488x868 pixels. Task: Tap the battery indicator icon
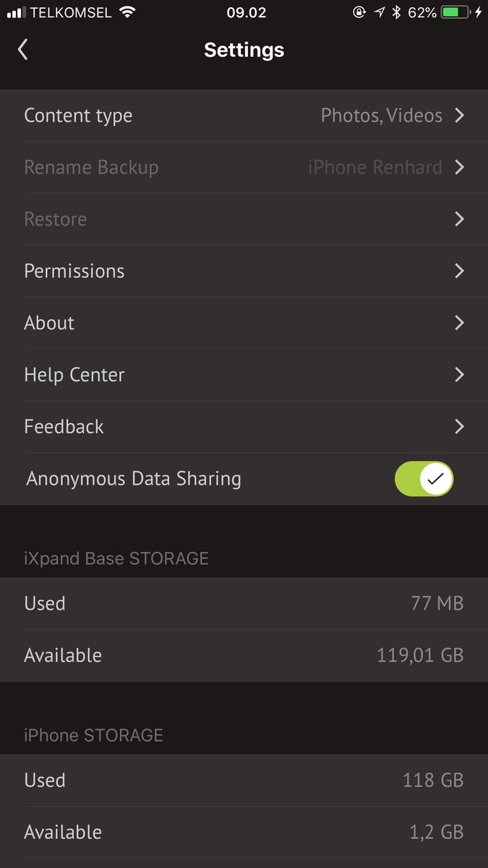[455, 13]
